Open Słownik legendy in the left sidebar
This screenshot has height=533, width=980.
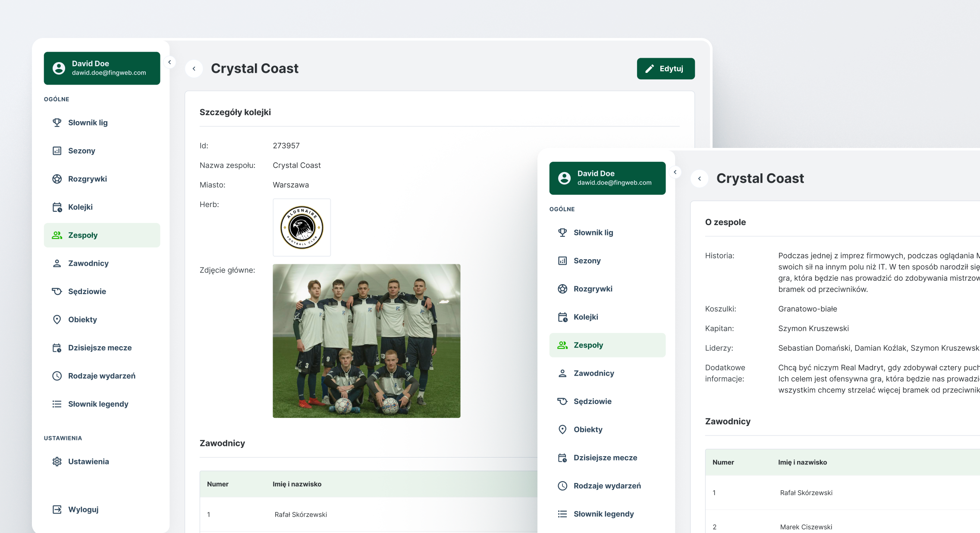pyautogui.click(x=98, y=404)
